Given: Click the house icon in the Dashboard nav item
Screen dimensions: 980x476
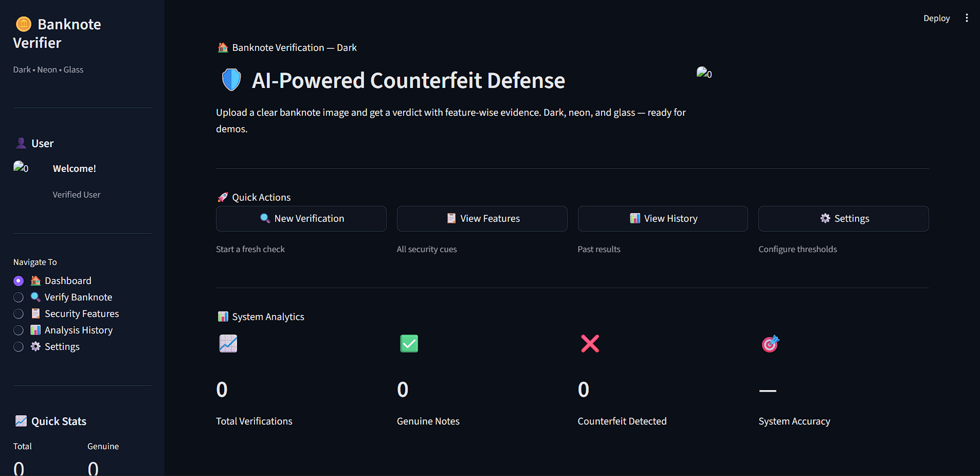Looking at the screenshot, I should coord(35,280).
